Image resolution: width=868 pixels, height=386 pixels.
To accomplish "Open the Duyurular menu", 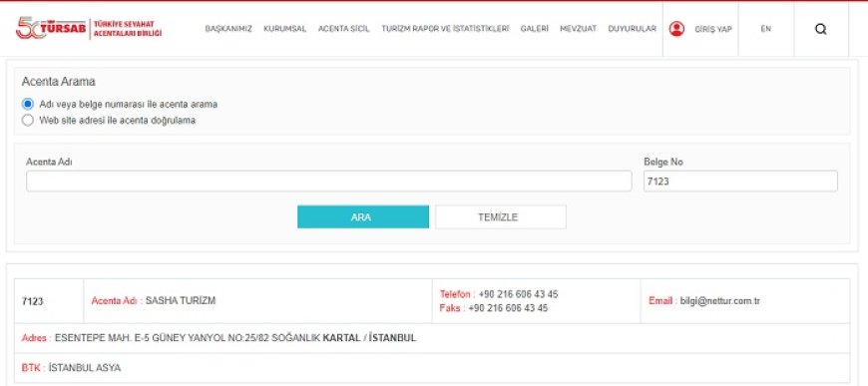I will click(633, 29).
